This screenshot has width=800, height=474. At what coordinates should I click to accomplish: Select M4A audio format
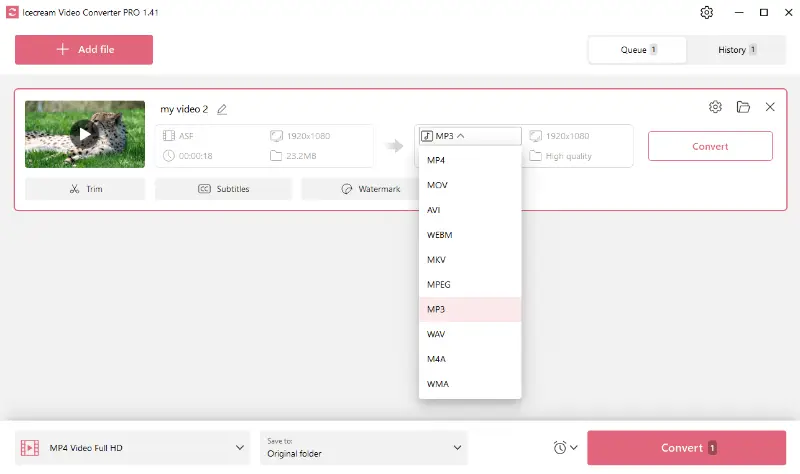point(470,359)
